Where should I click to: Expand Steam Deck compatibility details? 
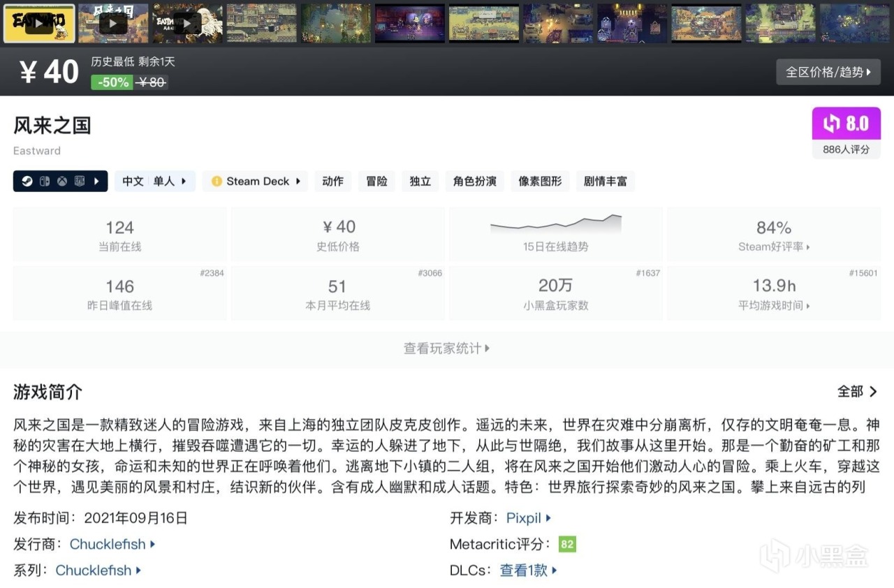(x=255, y=182)
